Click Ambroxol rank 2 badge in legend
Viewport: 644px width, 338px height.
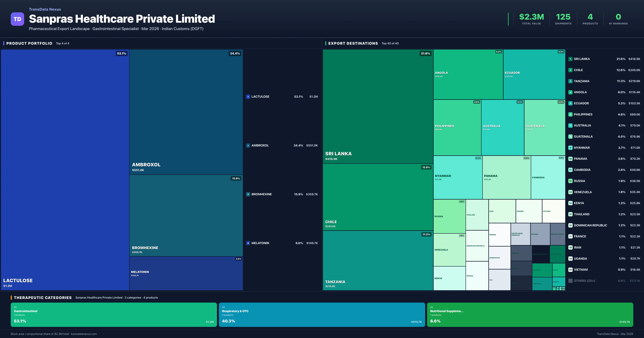point(248,146)
